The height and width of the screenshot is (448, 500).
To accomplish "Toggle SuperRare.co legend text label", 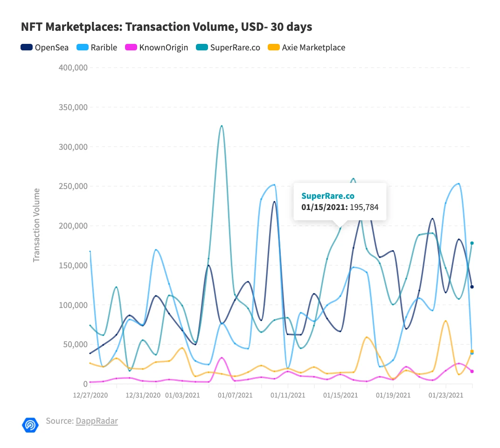I will click(x=235, y=47).
